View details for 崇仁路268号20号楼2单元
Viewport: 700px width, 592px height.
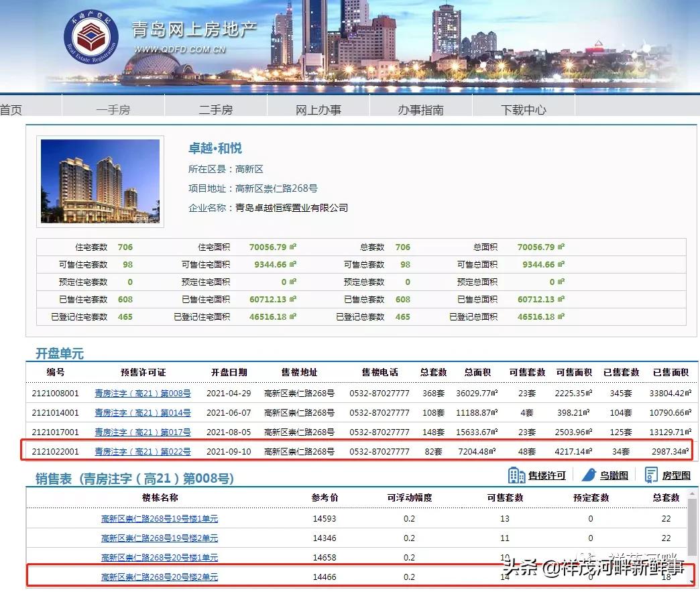pyautogui.click(x=159, y=577)
